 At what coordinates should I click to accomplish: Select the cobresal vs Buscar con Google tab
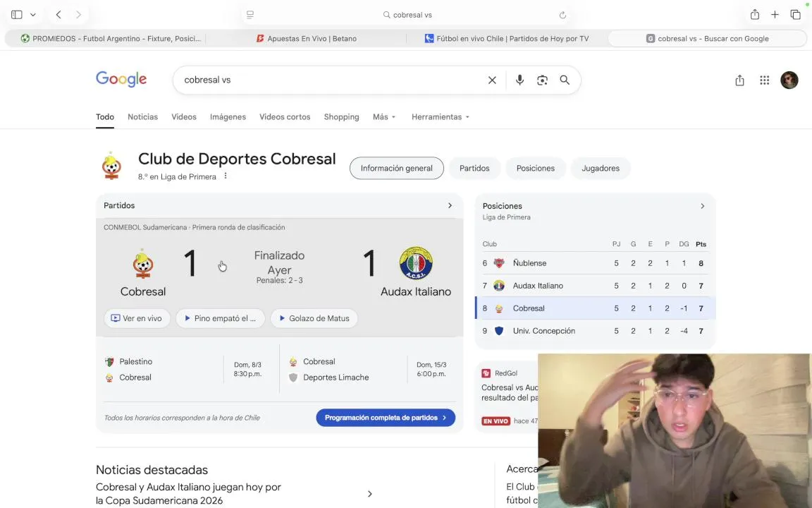pos(708,38)
